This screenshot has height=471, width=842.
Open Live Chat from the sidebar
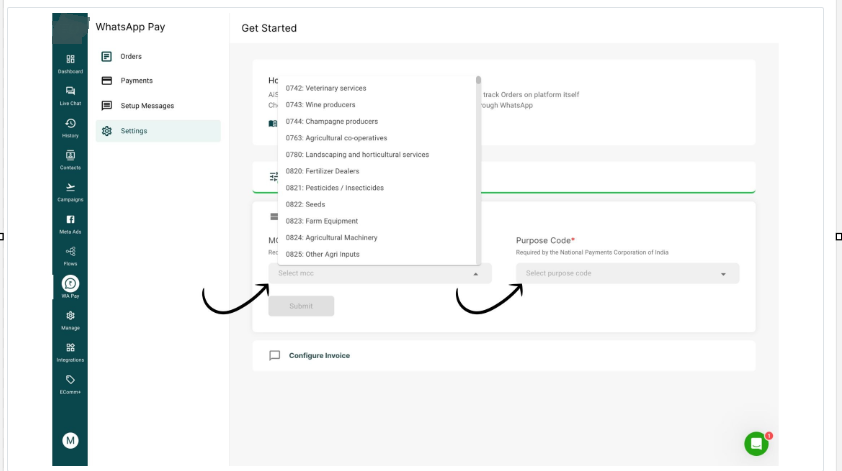point(70,96)
